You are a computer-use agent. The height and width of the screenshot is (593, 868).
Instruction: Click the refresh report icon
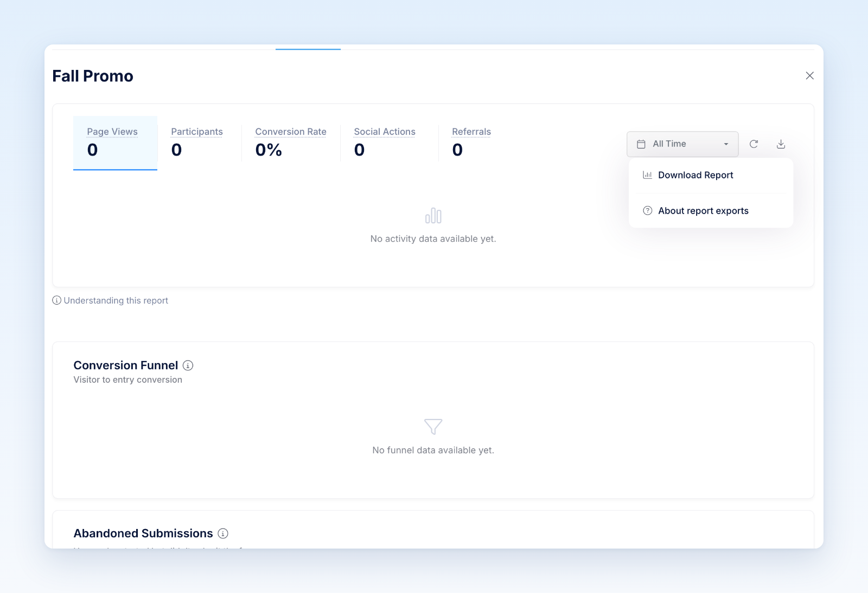pyautogui.click(x=754, y=144)
